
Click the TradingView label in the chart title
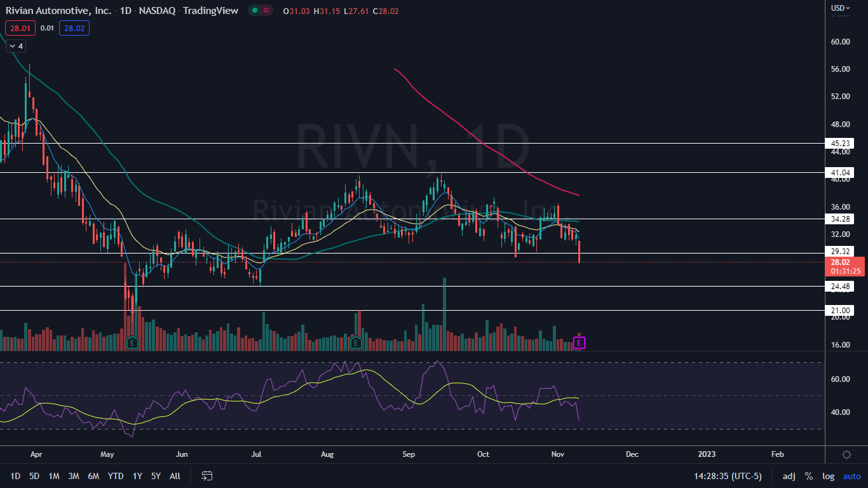pyautogui.click(x=210, y=11)
